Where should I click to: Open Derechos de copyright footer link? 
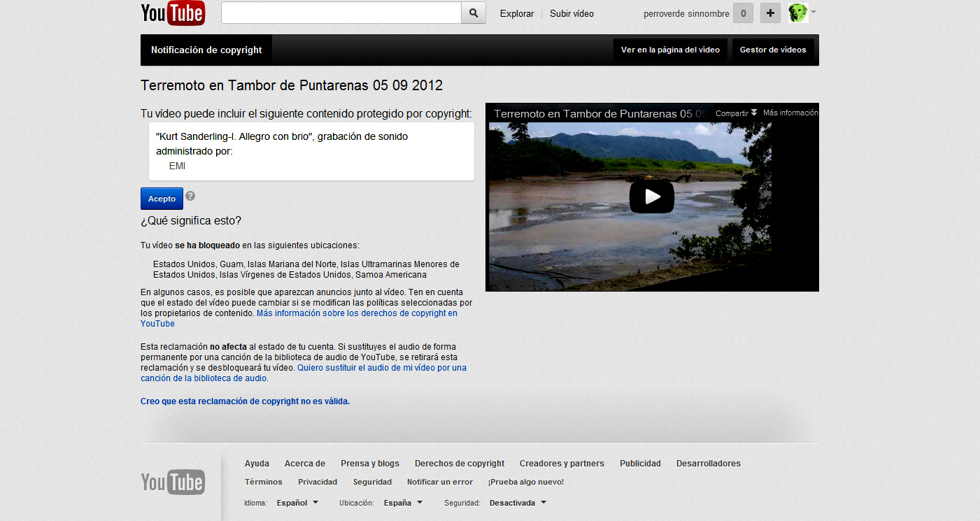click(460, 464)
